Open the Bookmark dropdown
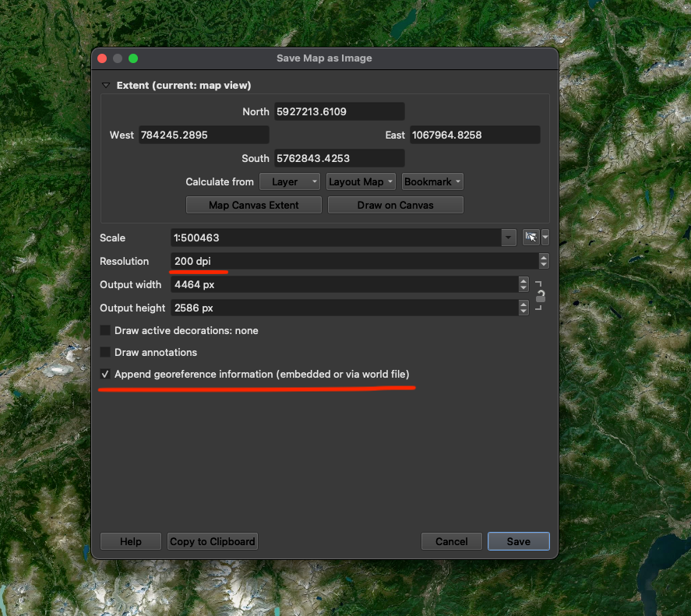The height and width of the screenshot is (616, 691). click(432, 181)
